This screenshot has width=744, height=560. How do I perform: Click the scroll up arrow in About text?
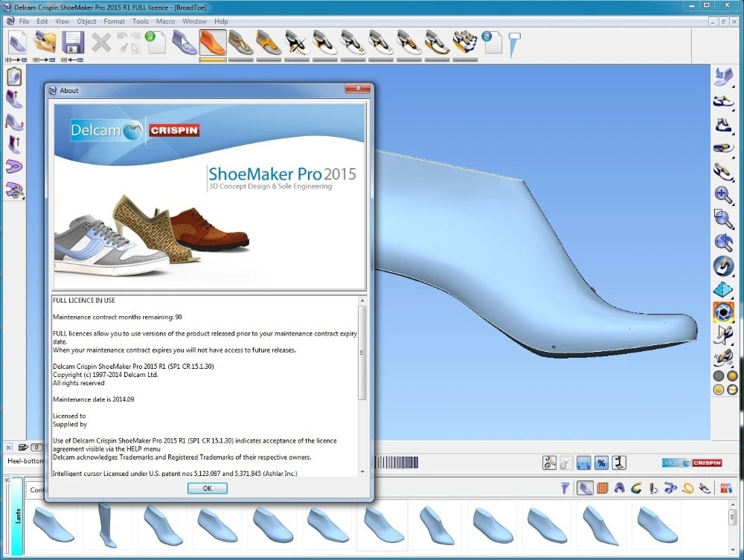(x=362, y=300)
